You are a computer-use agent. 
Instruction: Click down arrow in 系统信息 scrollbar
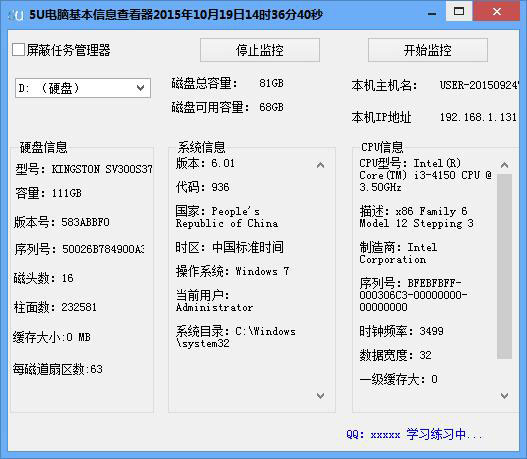321,395
